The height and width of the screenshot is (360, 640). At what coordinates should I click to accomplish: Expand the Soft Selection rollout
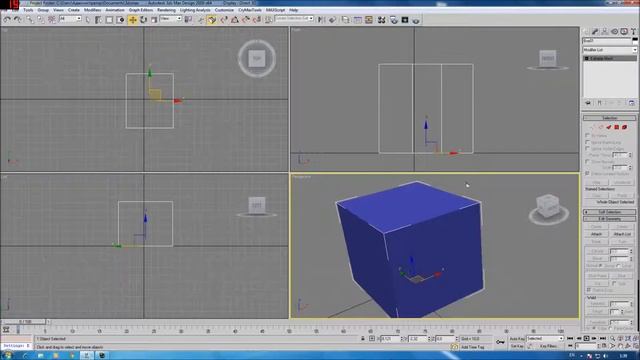610,212
